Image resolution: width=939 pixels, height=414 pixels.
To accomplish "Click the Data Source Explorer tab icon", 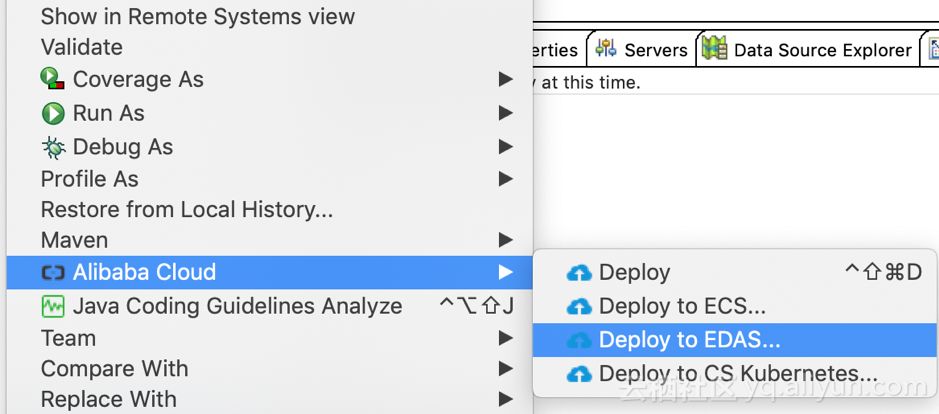I will tap(714, 49).
